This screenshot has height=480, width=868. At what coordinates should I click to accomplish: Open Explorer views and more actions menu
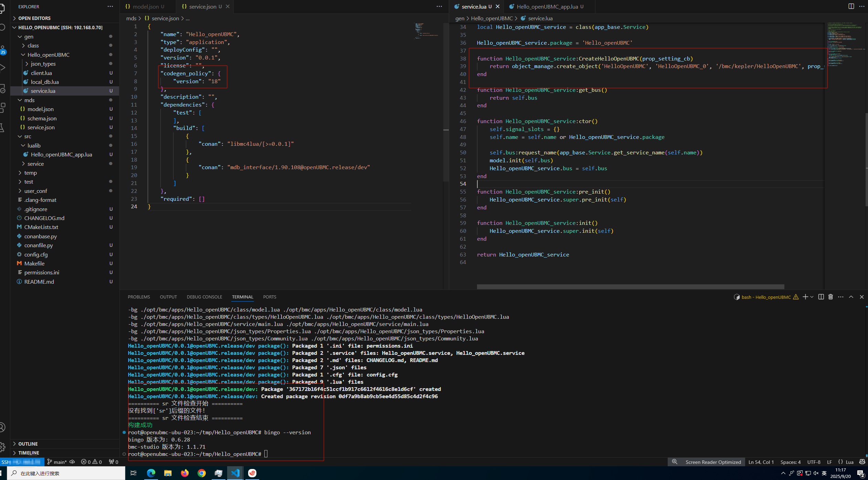(x=110, y=6)
